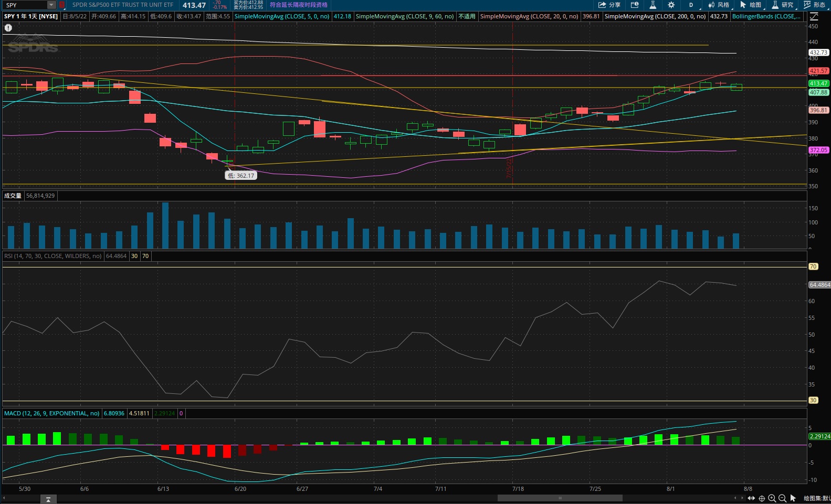The image size is (831, 504).
Task: Click the flask icon in top toolbar
Action: pyautogui.click(x=653, y=5)
